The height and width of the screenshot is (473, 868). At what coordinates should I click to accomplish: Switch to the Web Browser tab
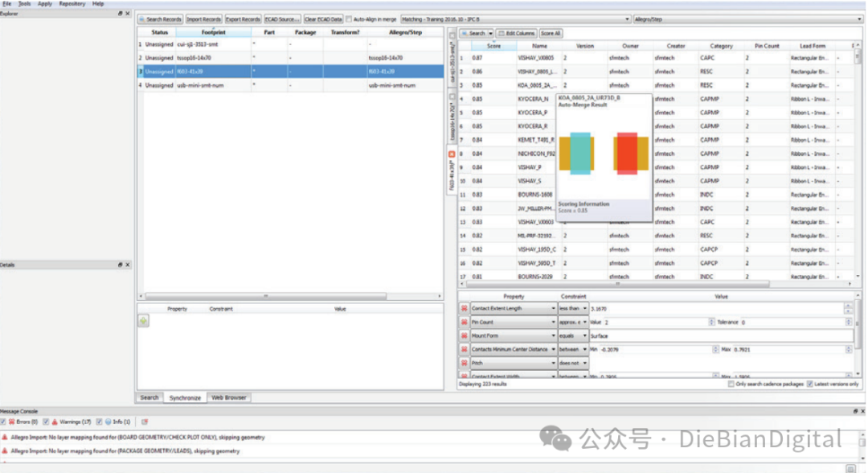[x=228, y=397]
